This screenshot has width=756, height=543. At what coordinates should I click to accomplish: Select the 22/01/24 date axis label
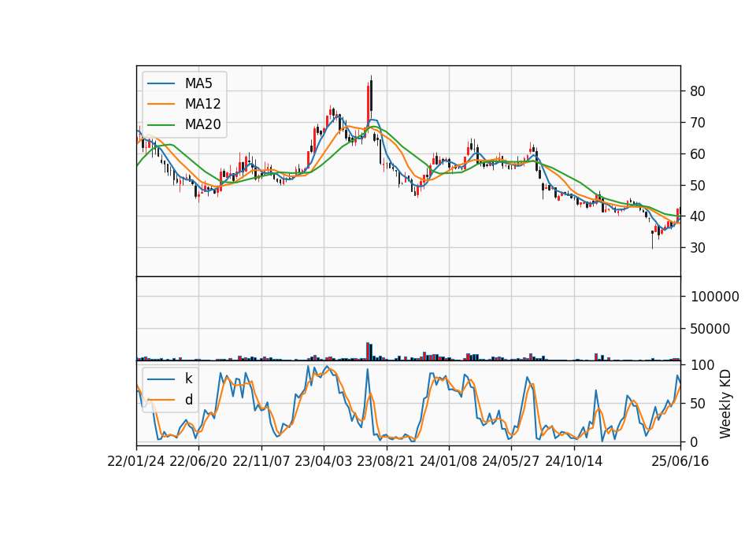pyautogui.click(x=136, y=461)
